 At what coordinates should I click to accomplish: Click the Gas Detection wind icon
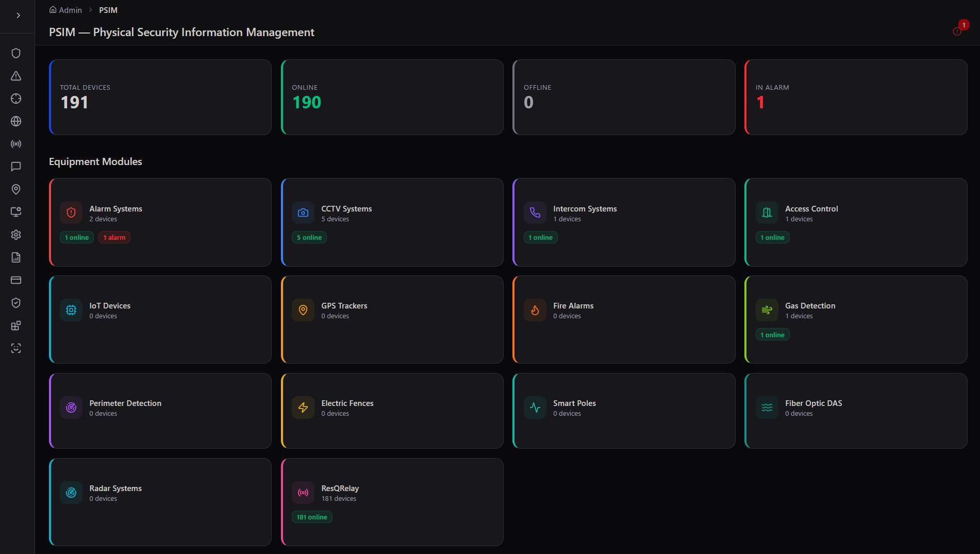(767, 310)
